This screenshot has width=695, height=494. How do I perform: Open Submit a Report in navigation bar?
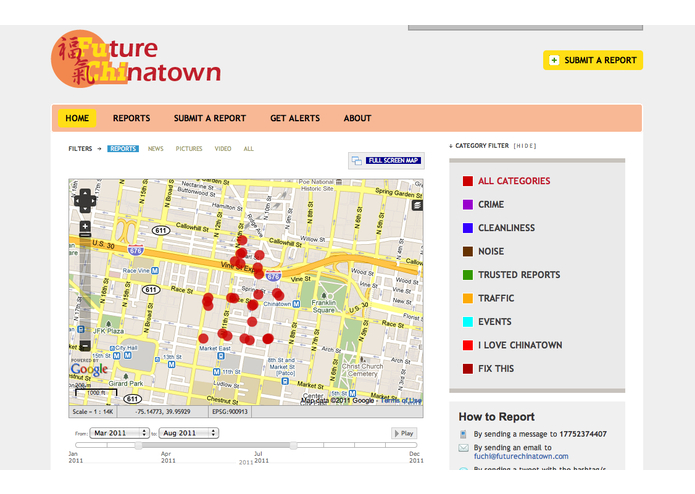pyautogui.click(x=210, y=118)
